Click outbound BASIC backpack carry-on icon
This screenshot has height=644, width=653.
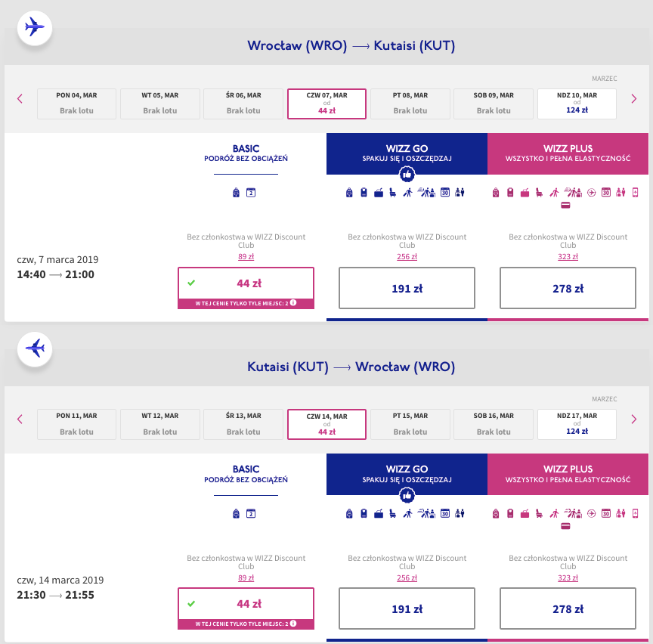(x=236, y=193)
